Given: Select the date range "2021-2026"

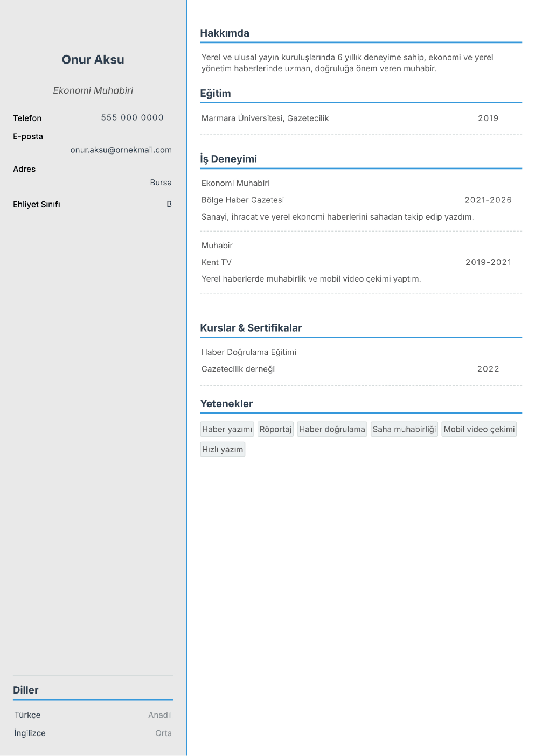Looking at the screenshot, I should point(488,200).
